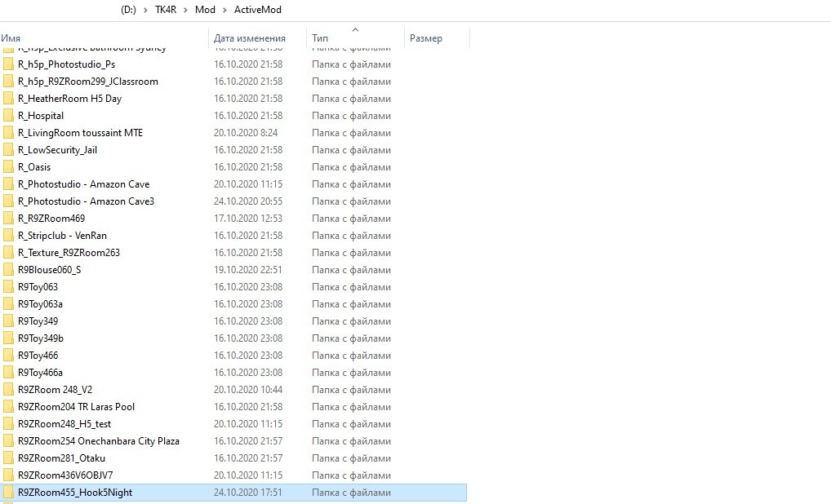The height and width of the screenshot is (504, 831).
Task: Click the R9Toy349b folder icon
Action: [8, 338]
